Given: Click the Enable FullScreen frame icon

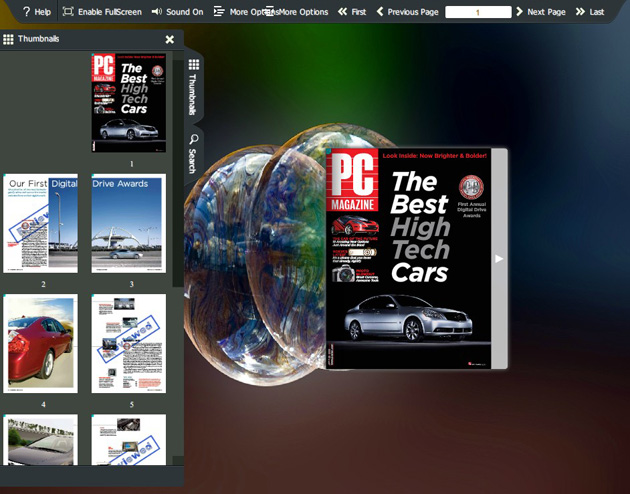Looking at the screenshot, I should [x=68, y=12].
